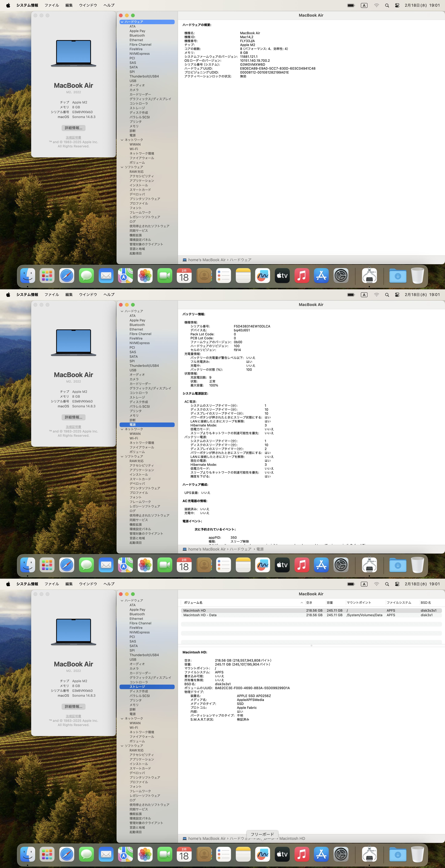Collapse the highlighted ハードウェア sidebar category
The height and width of the screenshot is (868, 445).
[x=122, y=22]
